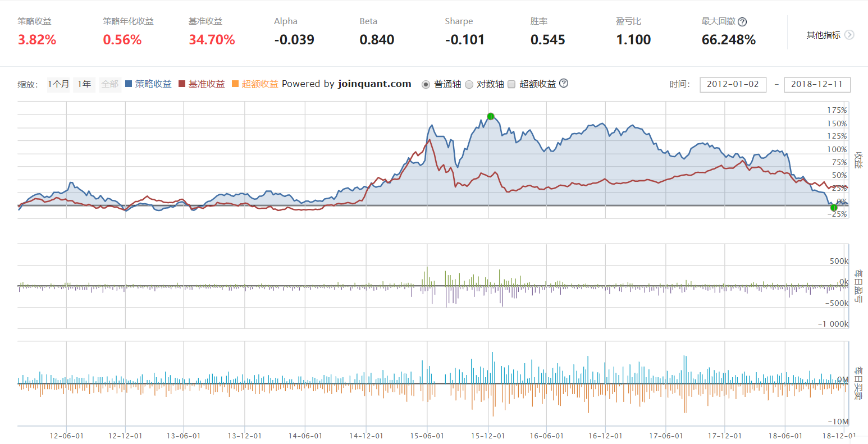Select the 对数轴 radio button
Screen dimensions: 868x444
click(469, 84)
